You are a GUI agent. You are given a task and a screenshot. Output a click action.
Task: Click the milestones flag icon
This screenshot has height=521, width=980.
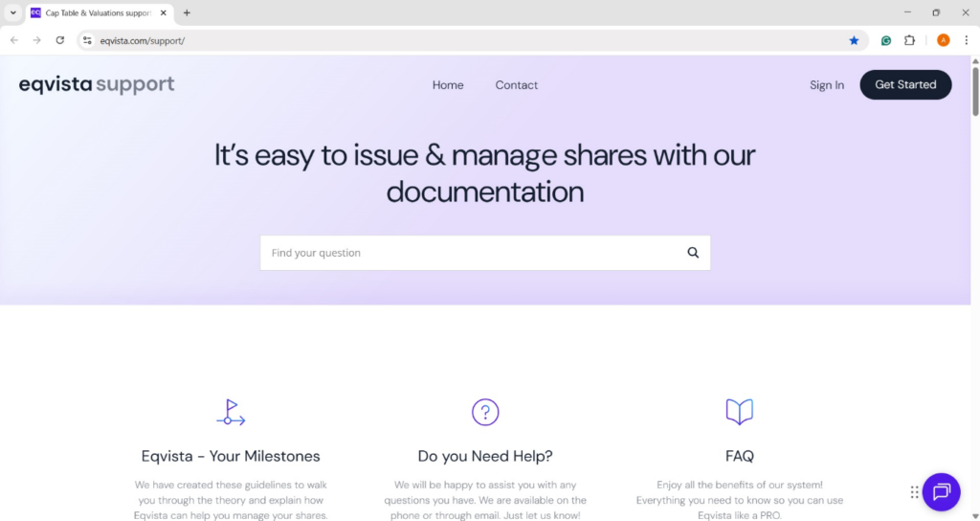[x=231, y=412]
